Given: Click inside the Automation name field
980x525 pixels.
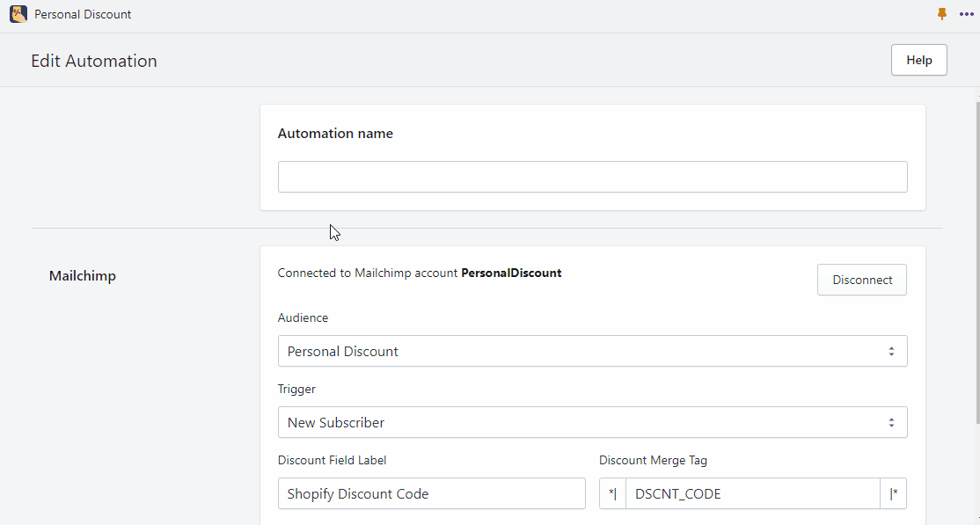Looking at the screenshot, I should click(x=592, y=177).
